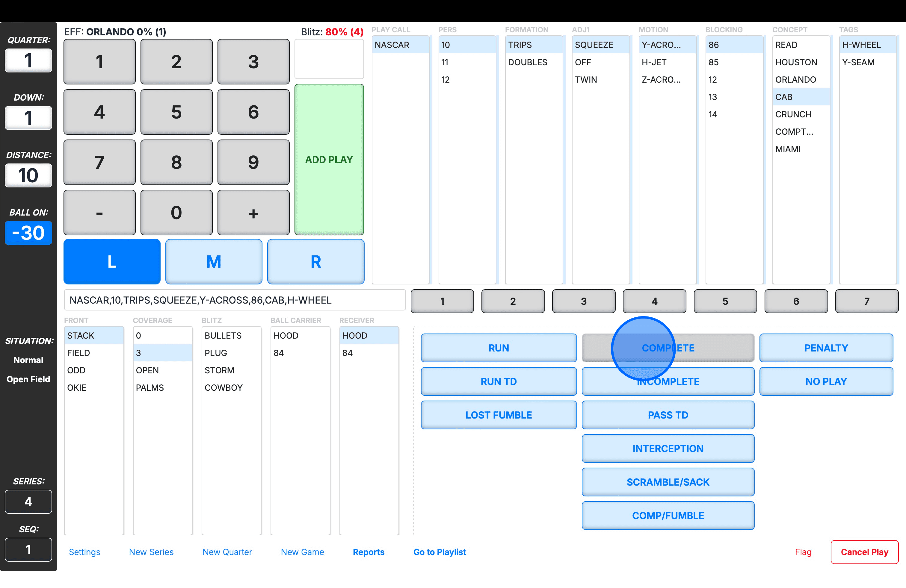
Task: Click the QUARTER value box
Action: pyautogui.click(x=28, y=60)
